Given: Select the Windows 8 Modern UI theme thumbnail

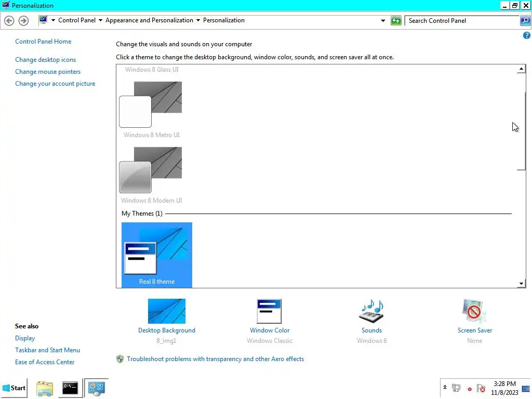Looking at the screenshot, I should (151, 170).
